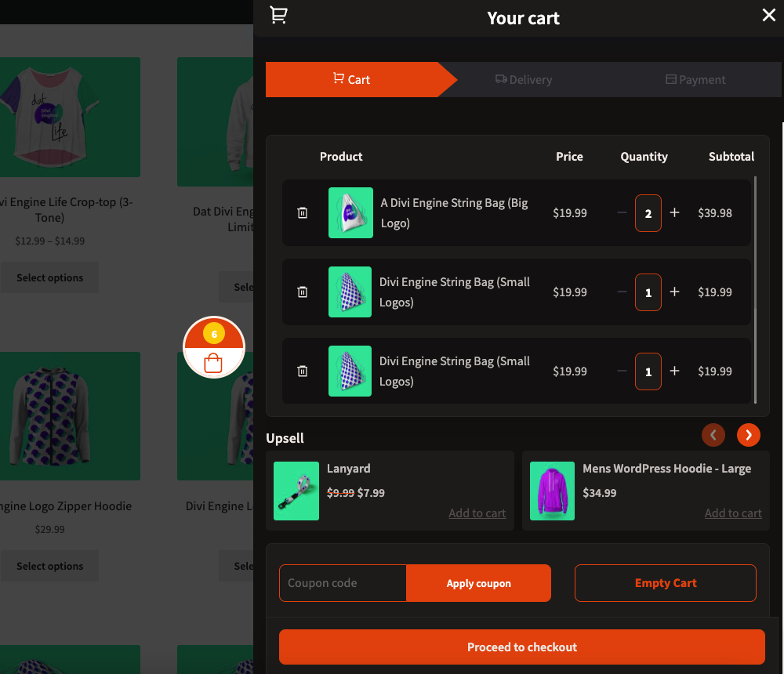Image resolution: width=784 pixels, height=674 pixels.
Task: Click the Lanyard sale price $7.99
Action: point(371,493)
